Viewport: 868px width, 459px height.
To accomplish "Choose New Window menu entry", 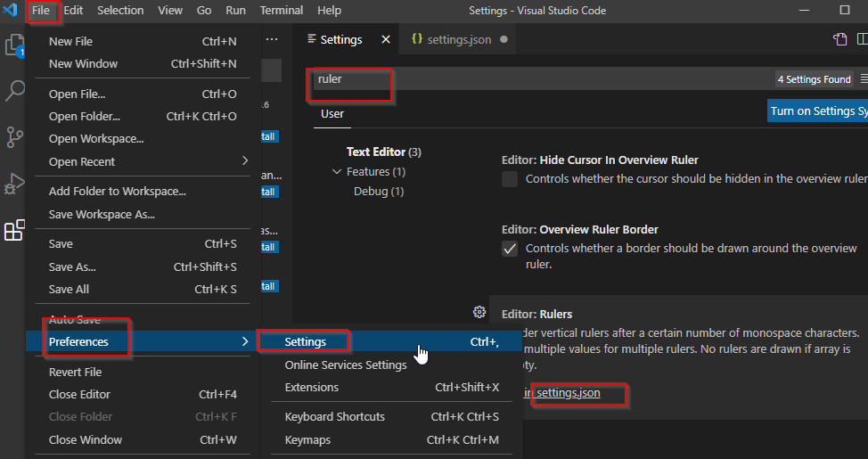I will point(143,63).
